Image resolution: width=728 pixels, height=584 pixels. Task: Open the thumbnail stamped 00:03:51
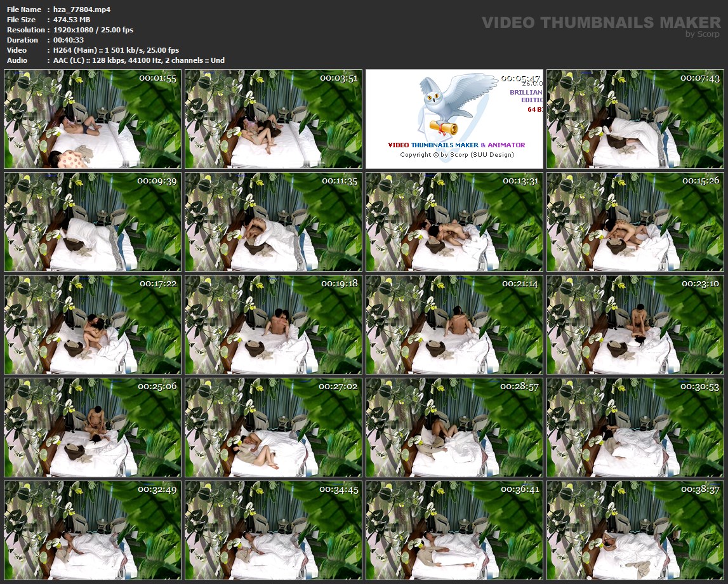274,119
